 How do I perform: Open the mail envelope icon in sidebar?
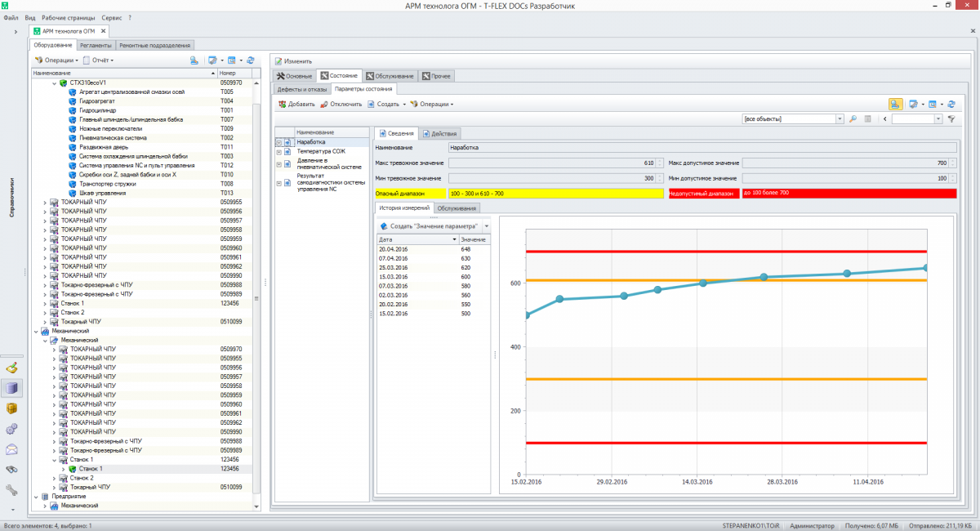click(11, 449)
